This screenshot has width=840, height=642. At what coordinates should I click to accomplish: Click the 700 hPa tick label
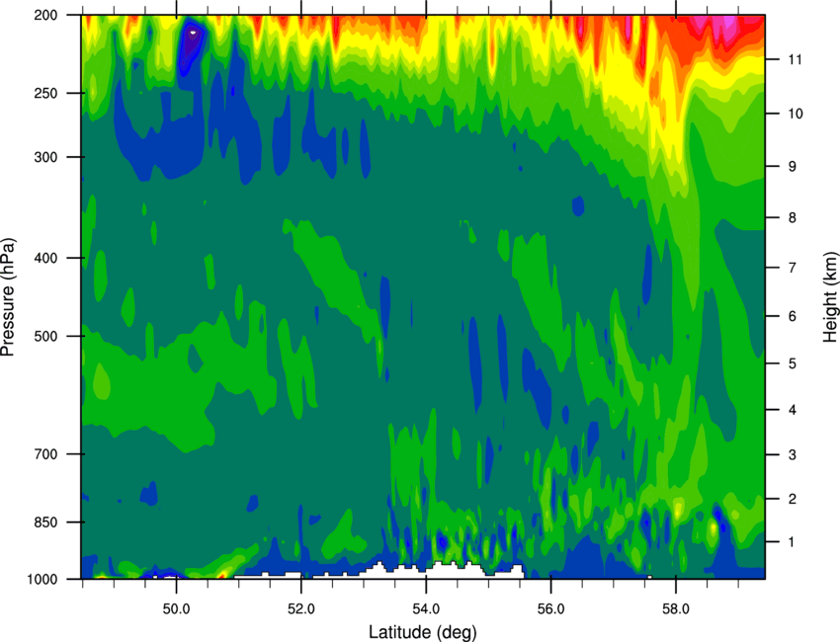click(45, 454)
